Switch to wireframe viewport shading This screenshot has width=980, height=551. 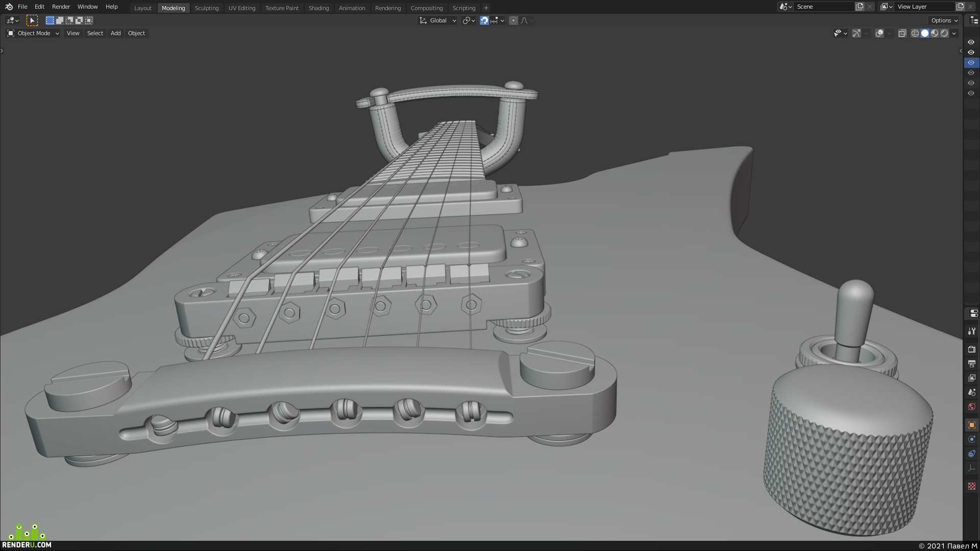[915, 33]
